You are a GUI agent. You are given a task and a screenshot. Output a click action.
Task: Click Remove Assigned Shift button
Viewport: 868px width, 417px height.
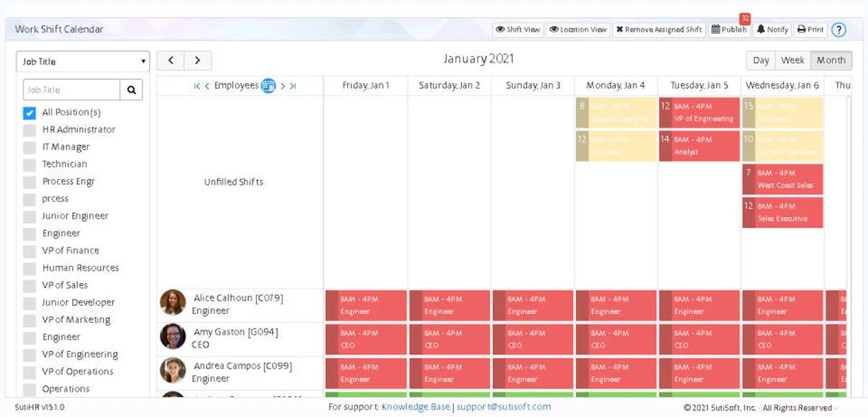click(659, 30)
